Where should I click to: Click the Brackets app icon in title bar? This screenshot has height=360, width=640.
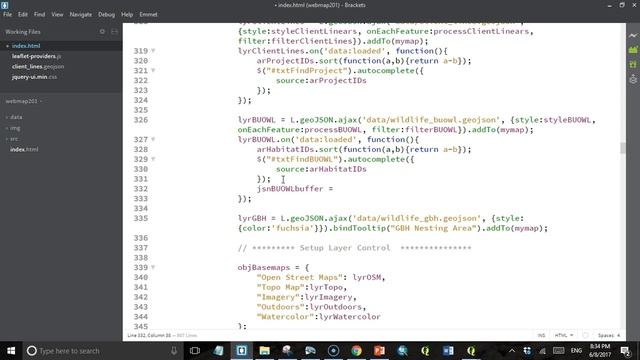click(4, 5)
